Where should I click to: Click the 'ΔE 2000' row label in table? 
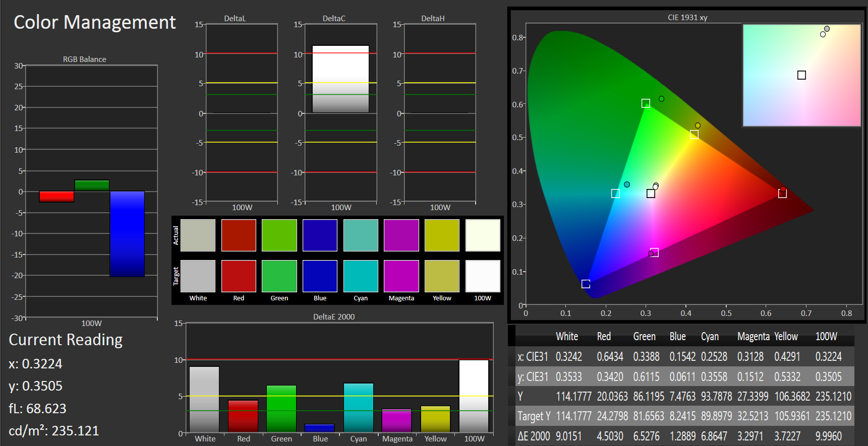pyautogui.click(x=534, y=436)
